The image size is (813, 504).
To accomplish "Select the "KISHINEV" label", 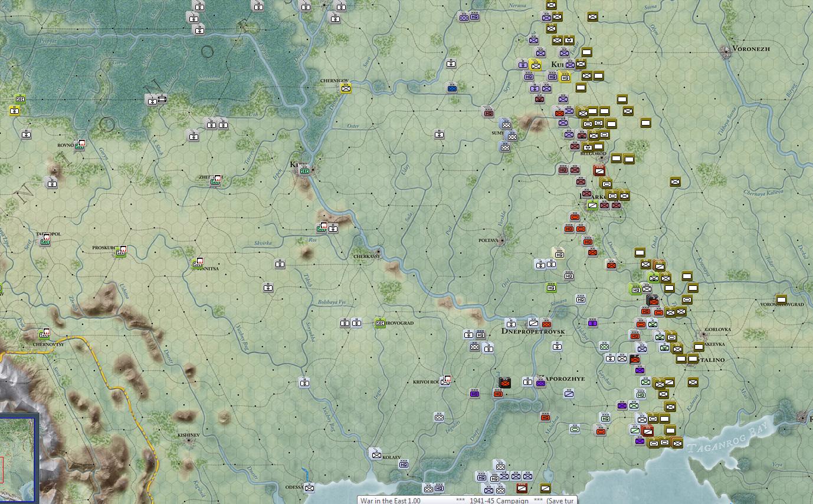I will point(189,434).
